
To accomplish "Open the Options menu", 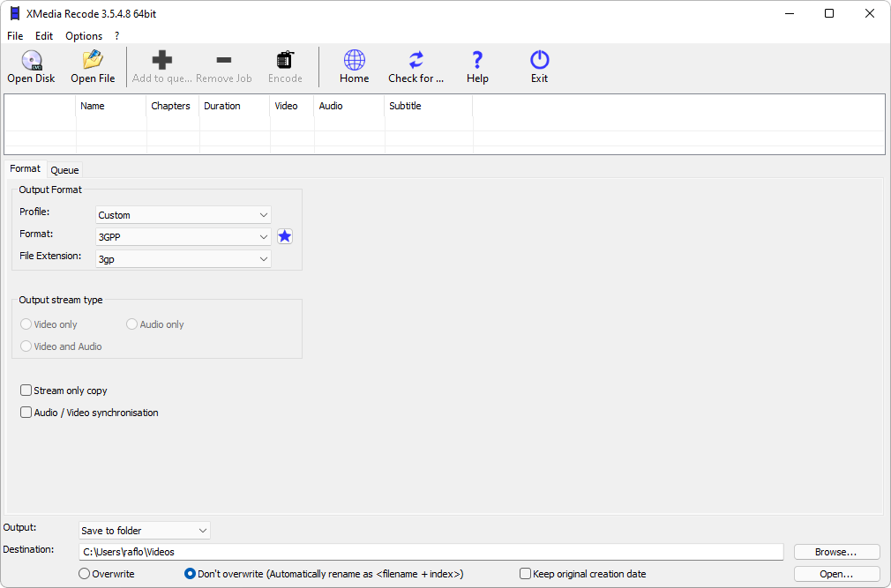I will coord(84,36).
